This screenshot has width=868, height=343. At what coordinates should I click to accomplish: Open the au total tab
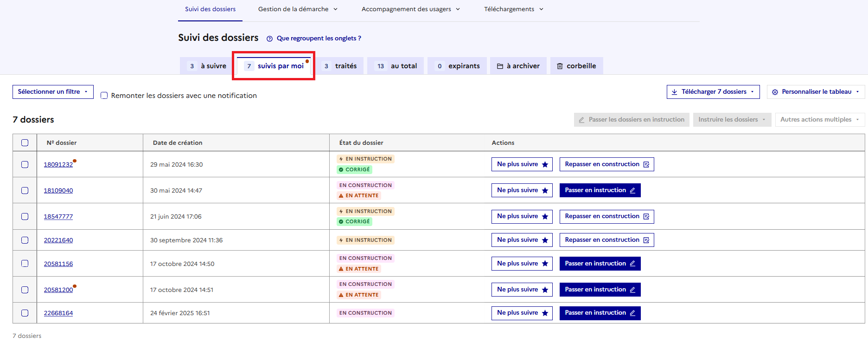click(397, 66)
